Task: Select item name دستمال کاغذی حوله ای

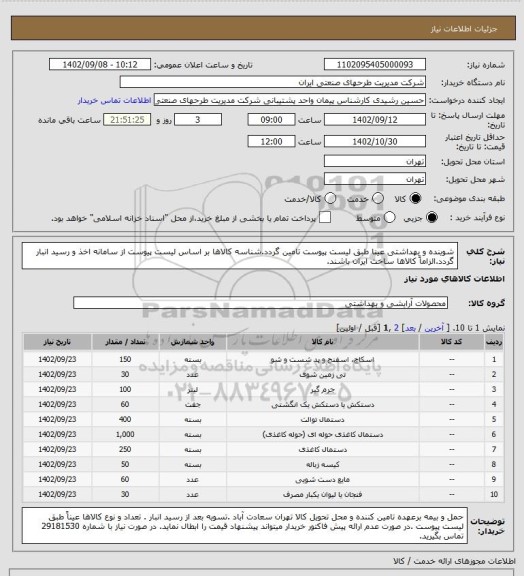Action: (x=322, y=435)
